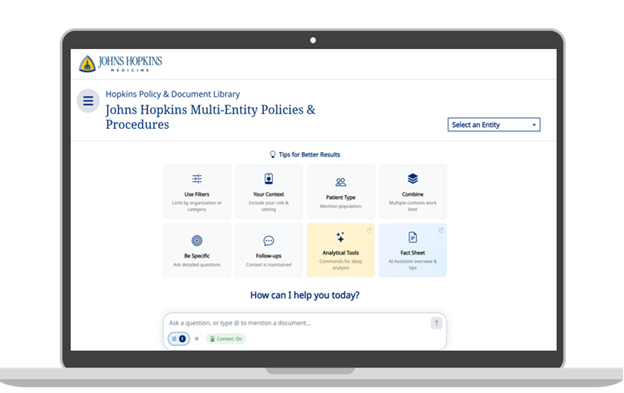Open the Analytical Tools card label
Image resolution: width=624 pixels, height=393 pixels.
coord(341,253)
